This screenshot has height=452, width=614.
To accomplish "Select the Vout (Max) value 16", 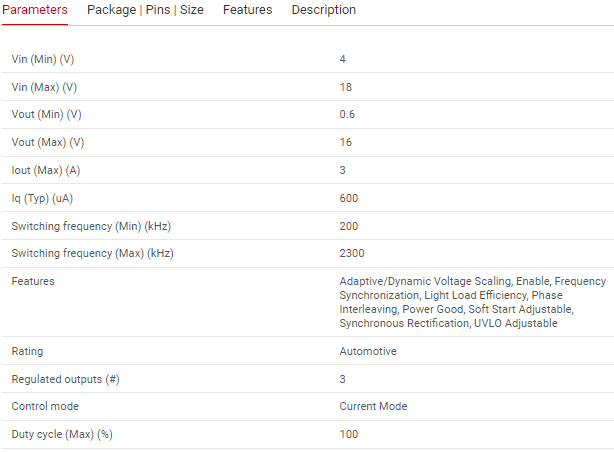I will click(346, 142).
